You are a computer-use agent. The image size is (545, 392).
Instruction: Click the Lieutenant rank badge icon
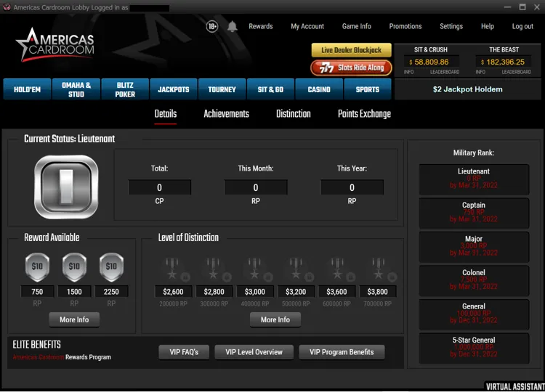66,187
